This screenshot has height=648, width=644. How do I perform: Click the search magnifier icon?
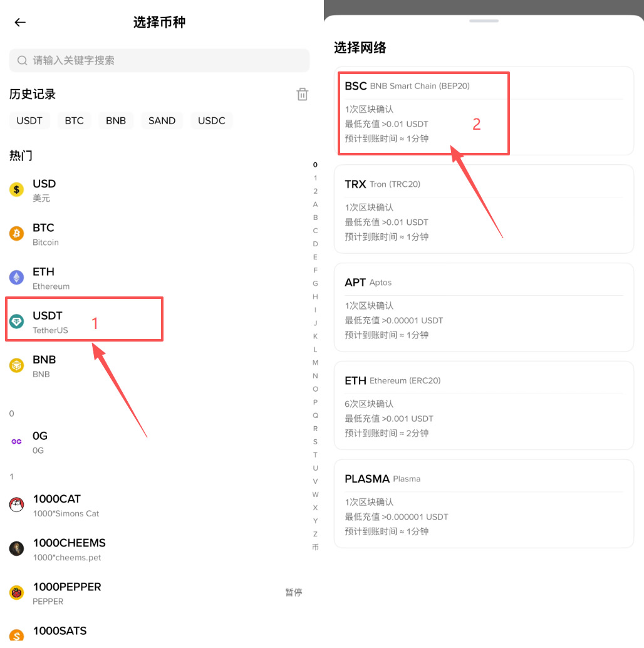(23, 61)
